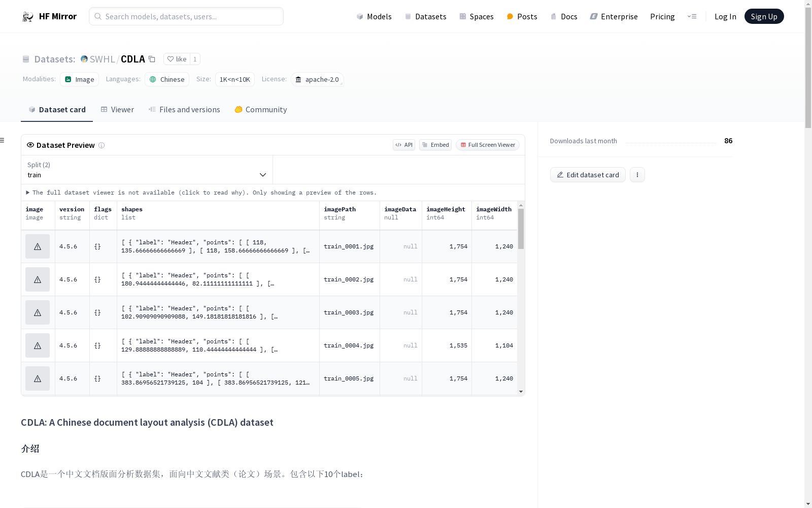Click warning image placeholder for train_0003.jpg
Screen dimensions: 812x508
pyautogui.click(x=38, y=312)
